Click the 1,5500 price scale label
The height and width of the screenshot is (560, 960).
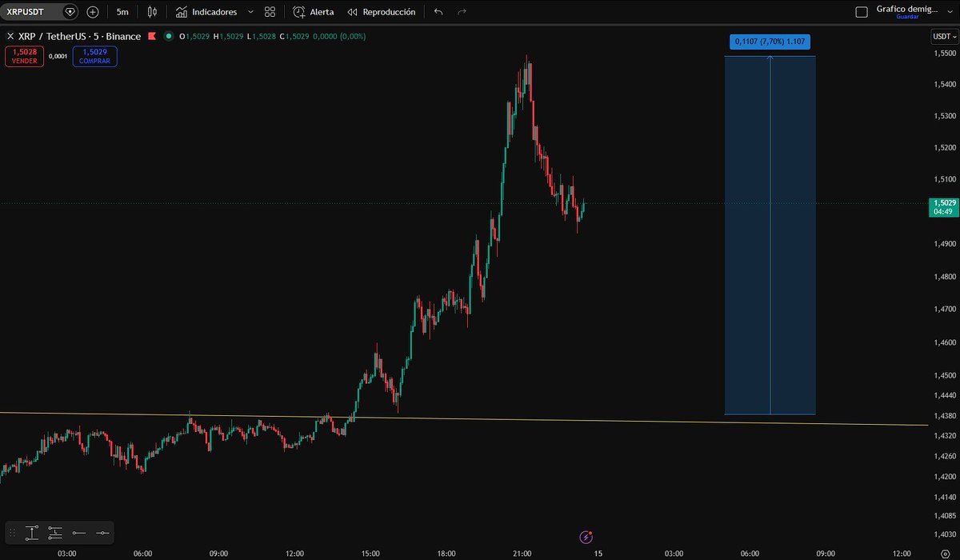(x=944, y=54)
